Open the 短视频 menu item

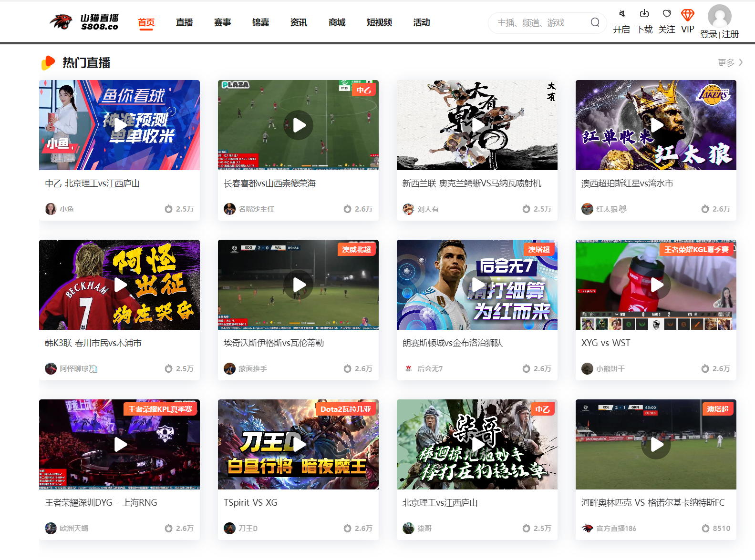[x=379, y=22]
